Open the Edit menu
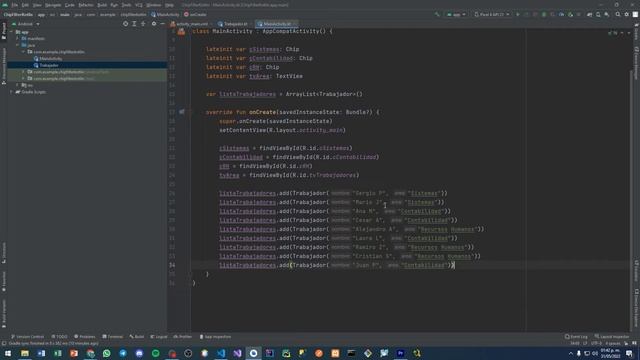Screen dimensions: 640x360 pyautogui.click(x=25, y=5)
